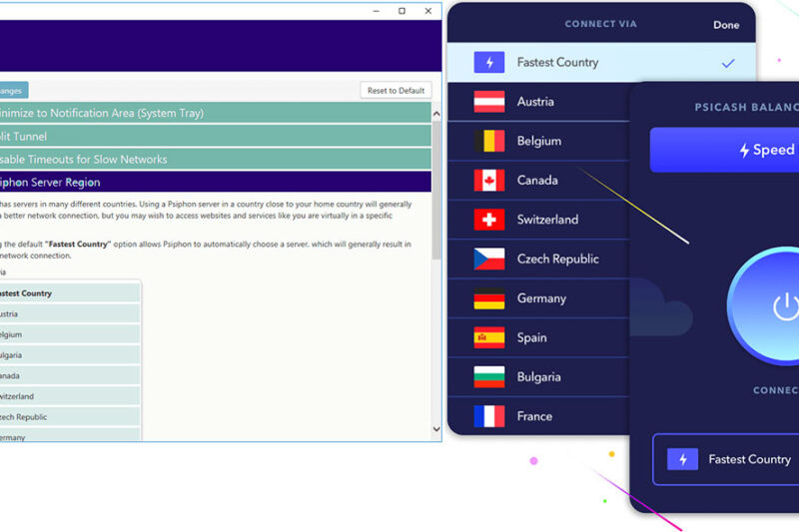Close the settings window
Screen dimensions: 799x532
pos(428,11)
